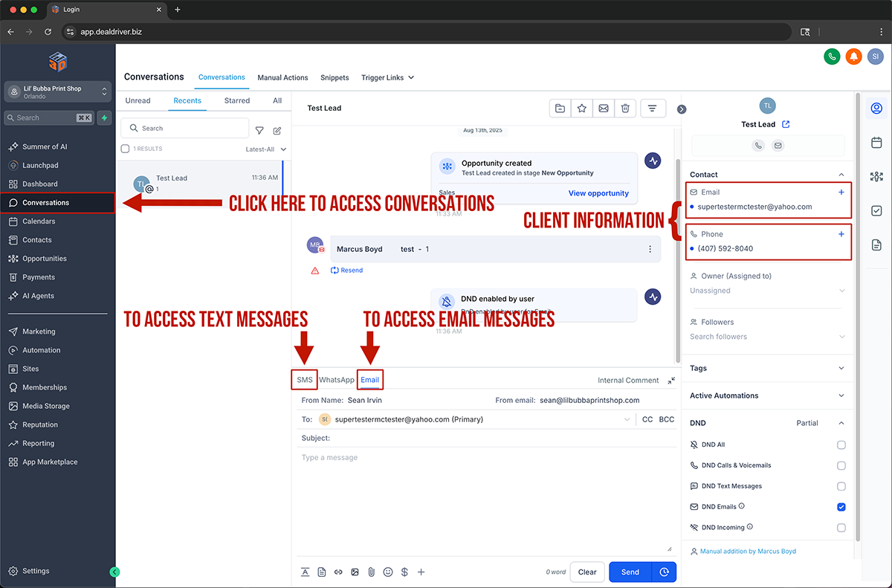Open the message filter lines icon

pyautogui.click(x=653, y=109)
